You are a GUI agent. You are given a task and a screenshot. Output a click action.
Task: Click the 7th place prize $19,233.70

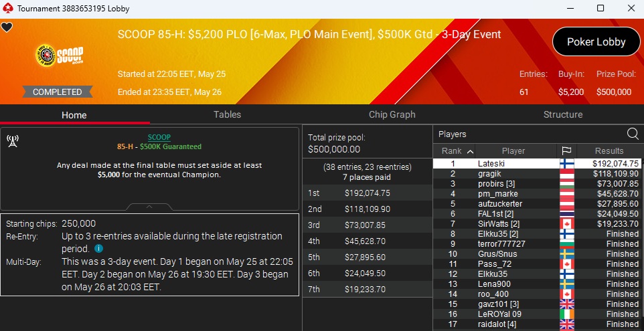tap(365, 289)
